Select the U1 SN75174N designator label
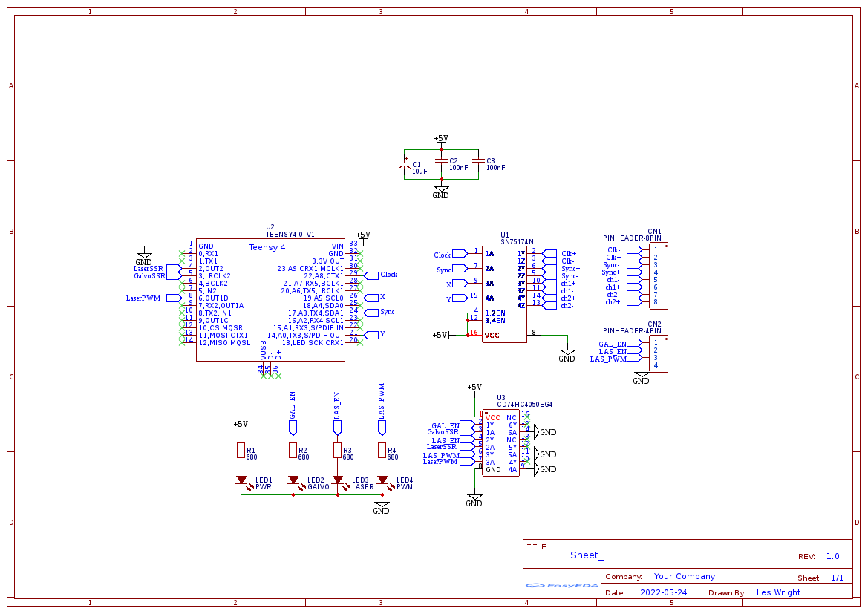This screenshot has height=614, width=868. click(517, 238)
